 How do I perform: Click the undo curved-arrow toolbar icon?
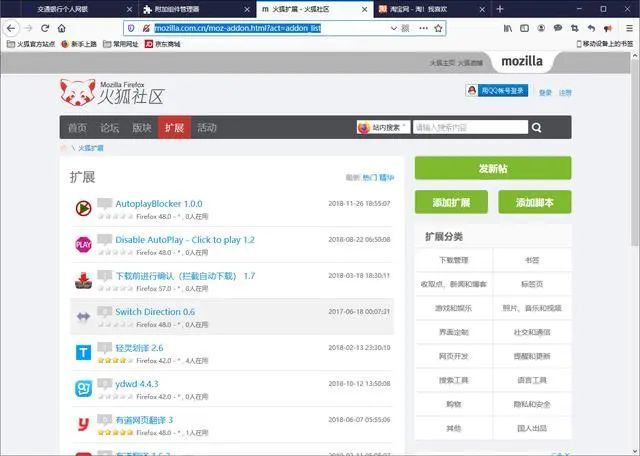(x=591, y=28)
